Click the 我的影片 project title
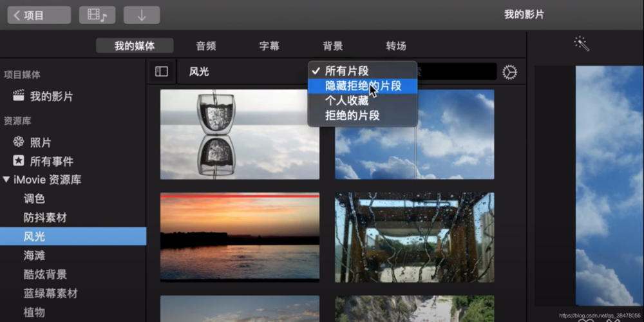Viewport: 644px width, 322px height. pyautogui.click(x=524, y=15)
